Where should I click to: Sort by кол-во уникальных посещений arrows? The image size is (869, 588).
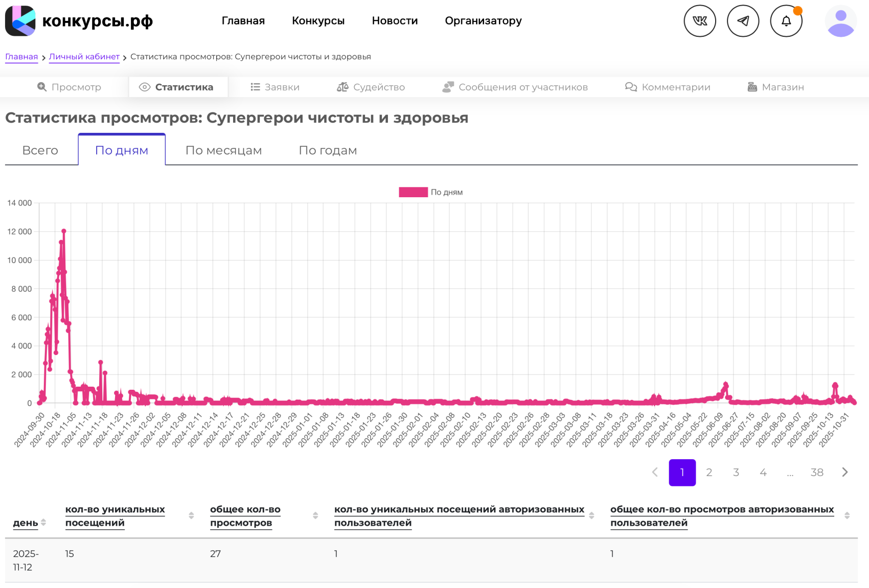[x=191, y=515]
